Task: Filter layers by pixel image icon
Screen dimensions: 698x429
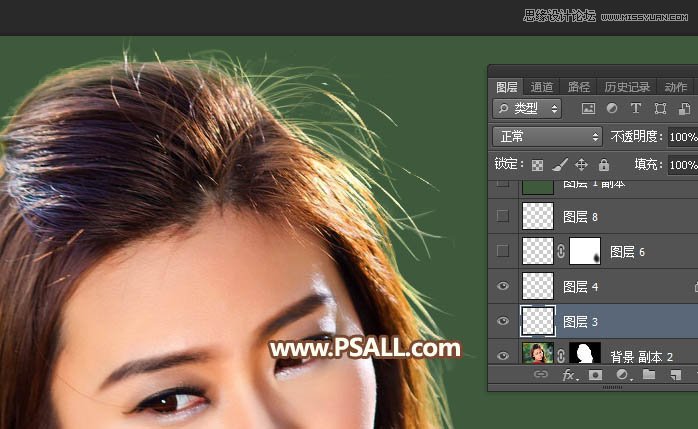Action: [x=588, y=108]
